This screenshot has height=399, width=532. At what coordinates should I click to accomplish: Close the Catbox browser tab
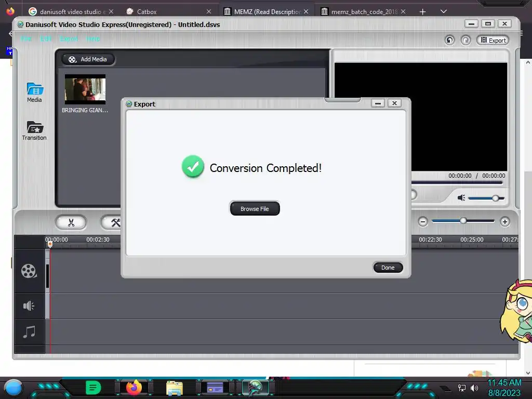pyautogui.click(x=209, y=11)
